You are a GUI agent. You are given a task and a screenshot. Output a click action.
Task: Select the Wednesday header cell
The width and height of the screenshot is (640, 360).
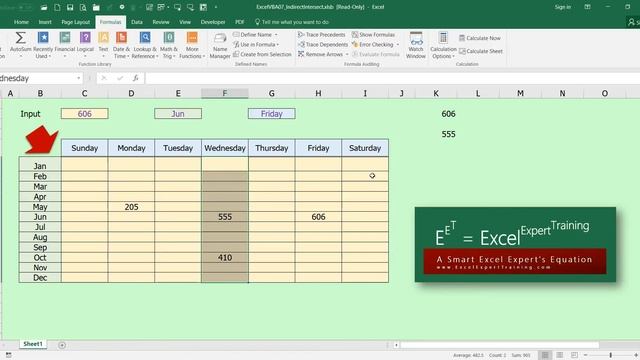(225, 148)
